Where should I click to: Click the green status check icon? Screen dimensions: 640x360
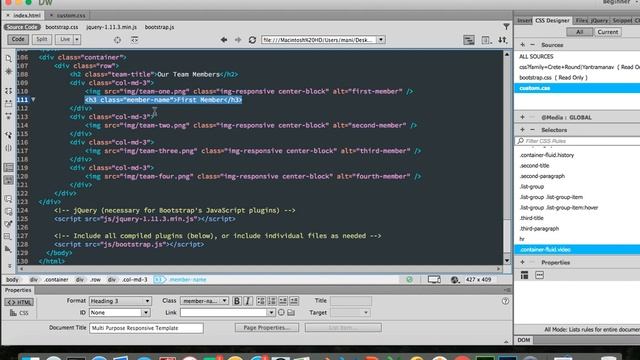(409, 280)
